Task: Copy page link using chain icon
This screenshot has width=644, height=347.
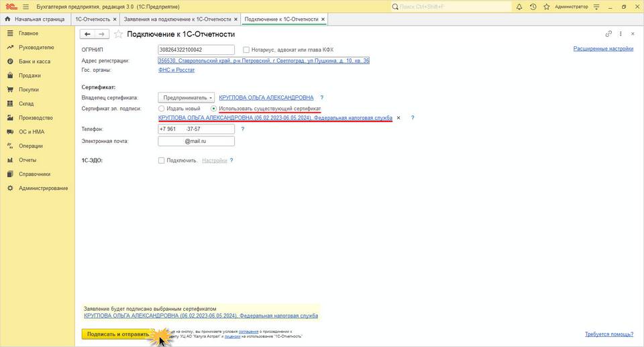Action: point(608,34)
